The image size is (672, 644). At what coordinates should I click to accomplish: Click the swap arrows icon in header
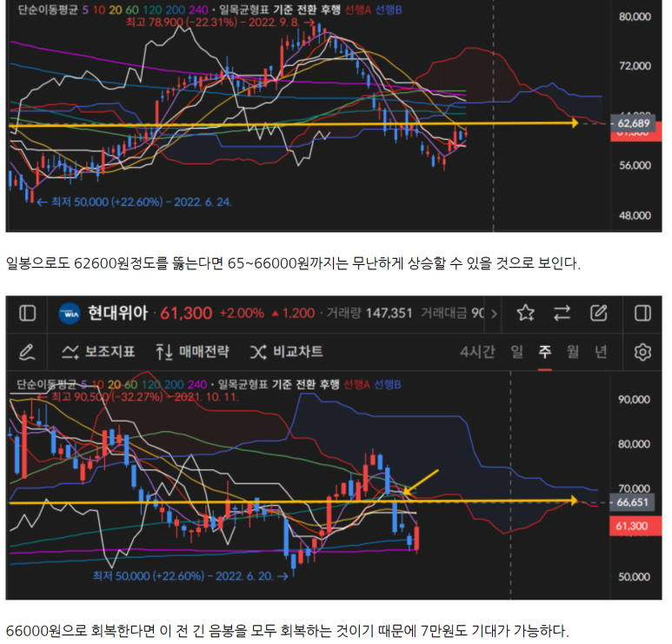562,313
